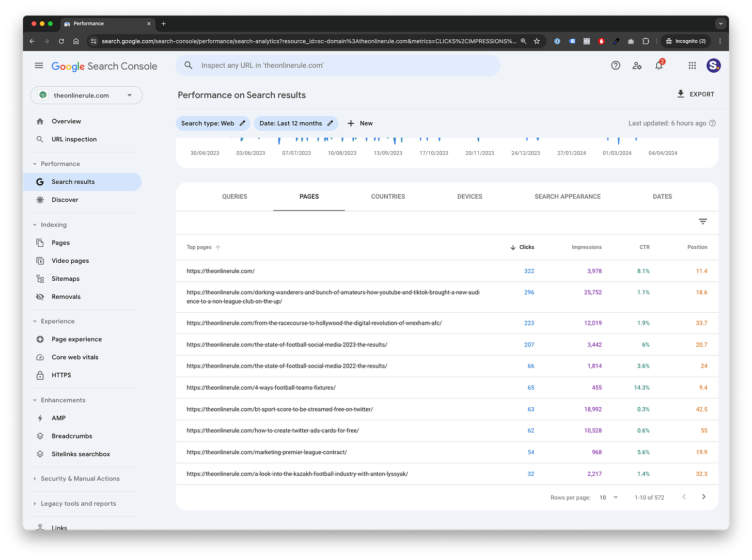Open Indexing Pages report
The height and width of the screenshot is (560, 752).
pos(60,243)
